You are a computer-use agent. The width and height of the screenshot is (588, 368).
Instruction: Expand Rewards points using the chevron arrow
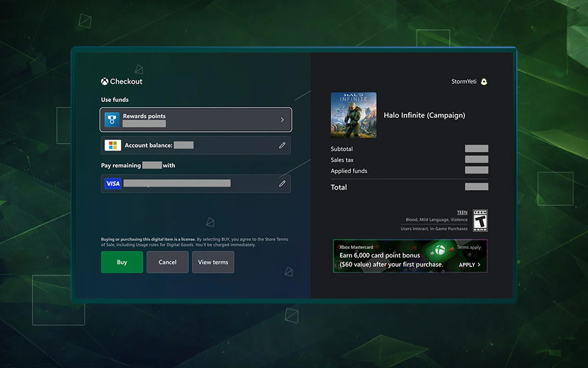pos(282,120)
